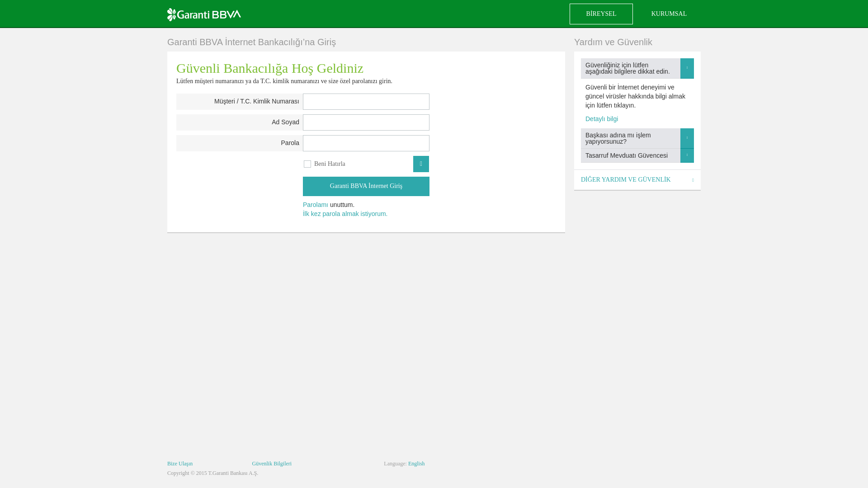868x488 pixels.
Task: Focus the Parola password field
Action: click(x=366, y=143)
